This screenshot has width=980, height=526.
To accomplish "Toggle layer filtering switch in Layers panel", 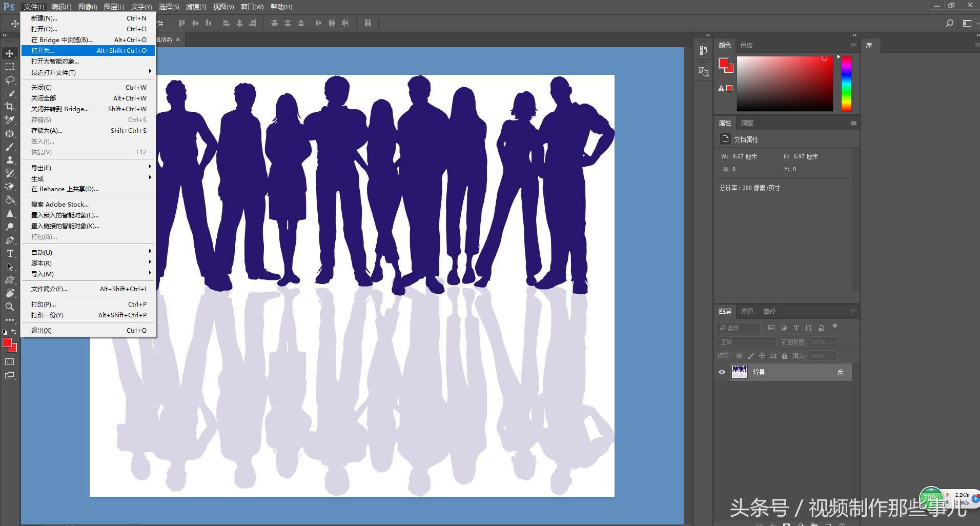I will point(834,327).
